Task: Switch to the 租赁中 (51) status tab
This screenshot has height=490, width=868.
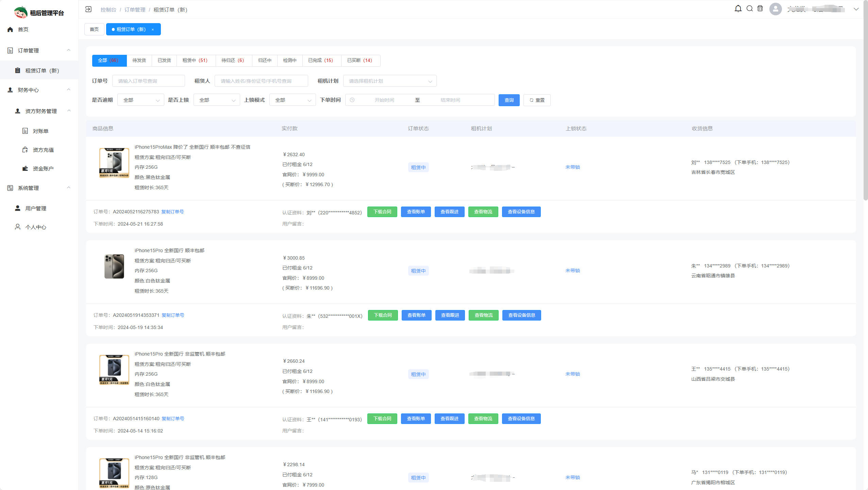Action: (195, 60)
